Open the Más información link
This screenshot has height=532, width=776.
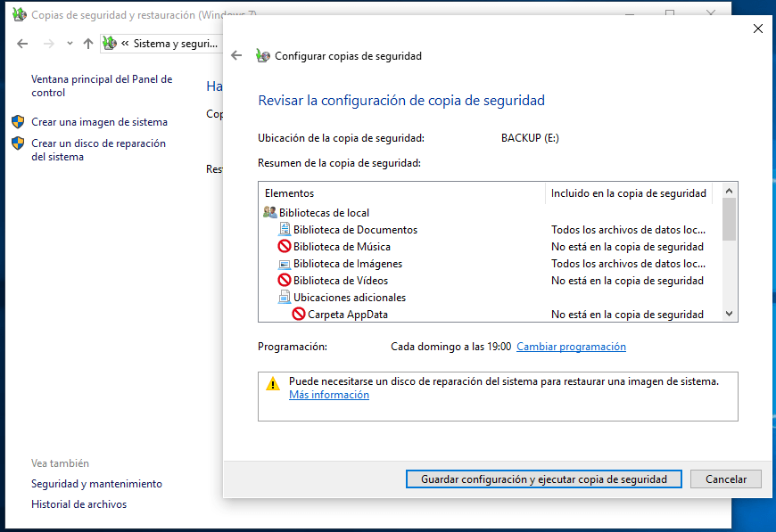point(328,395)
